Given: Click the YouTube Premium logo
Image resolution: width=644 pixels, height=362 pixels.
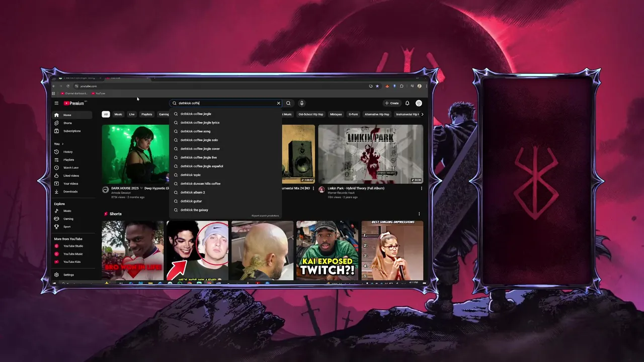Looking at the screenshot, I should click(74, 103).
